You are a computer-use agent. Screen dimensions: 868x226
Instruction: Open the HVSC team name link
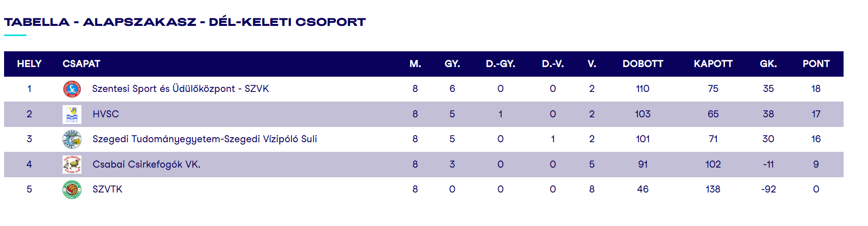105,114
